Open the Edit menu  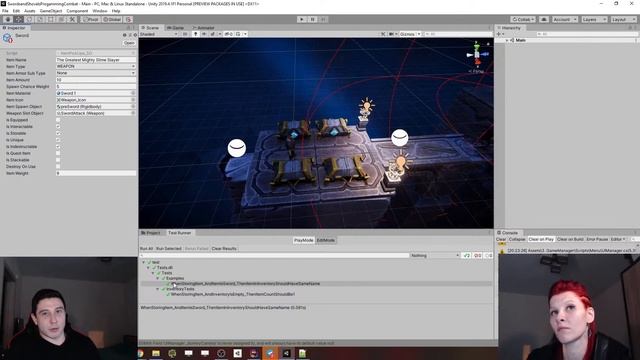point(16,11)
